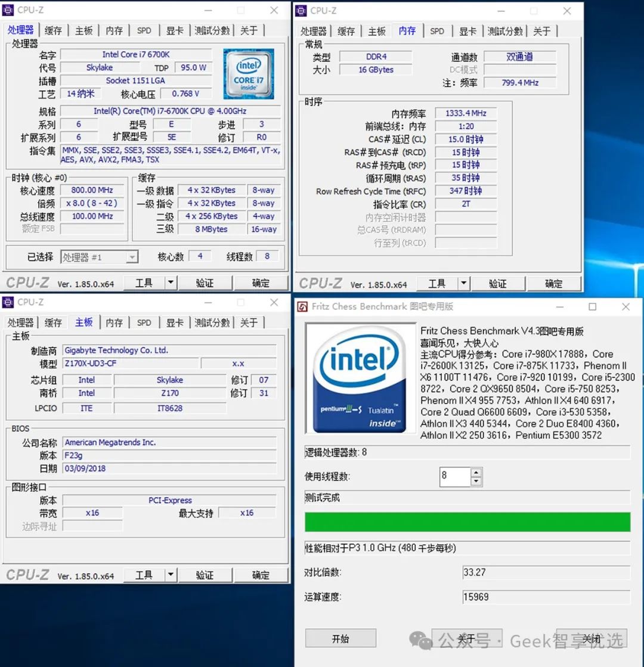Expand 工具 dropdown arrow in processor window
This screenshot has width=644, height=667.
(x=171, y=283)
